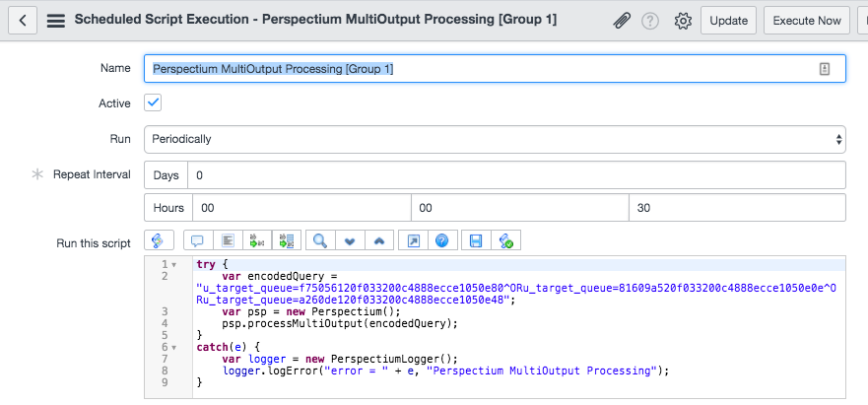Click the Replace All icon

coord(287,240)
